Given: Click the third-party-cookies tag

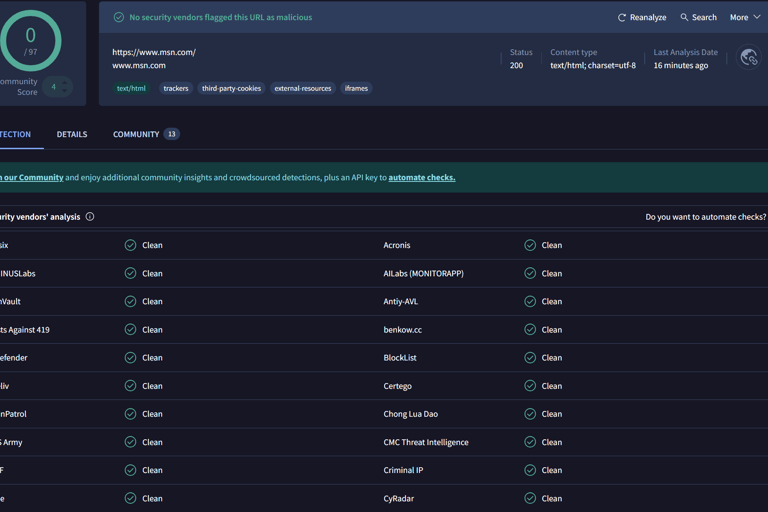Looking at the screenshot, I should point(231,88).
